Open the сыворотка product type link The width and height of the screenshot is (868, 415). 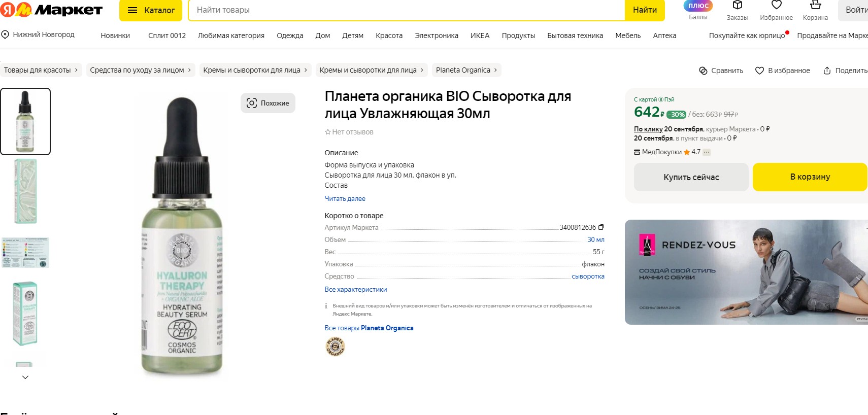(588, 276)
